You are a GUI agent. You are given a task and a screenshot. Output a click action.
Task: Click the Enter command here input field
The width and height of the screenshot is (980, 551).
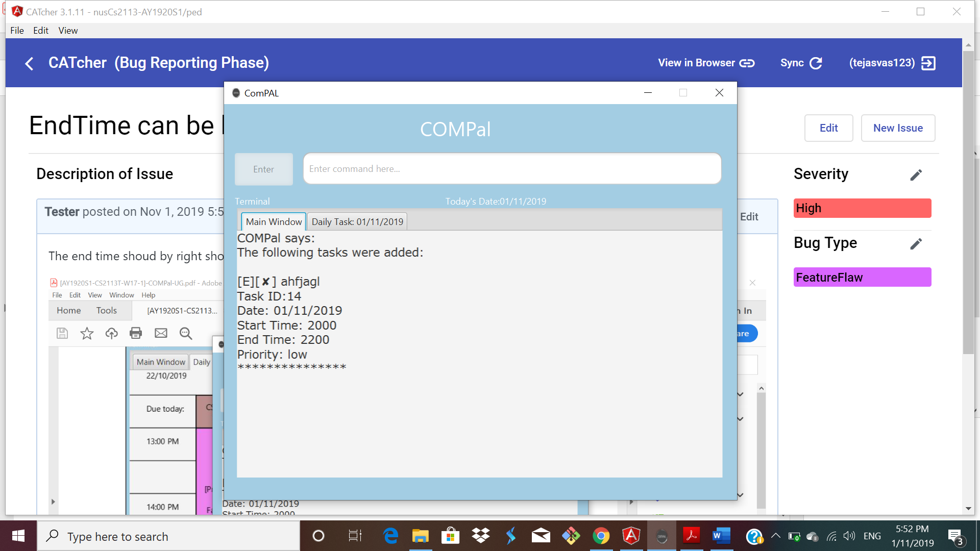coord(511,169)
